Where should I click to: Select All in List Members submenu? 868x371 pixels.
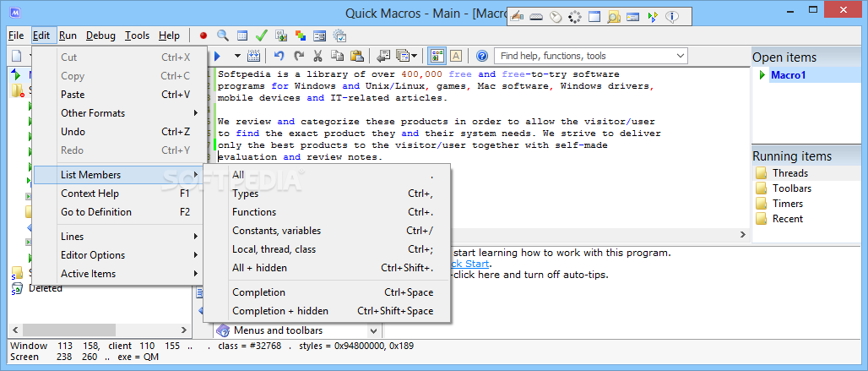coord(327,175)
